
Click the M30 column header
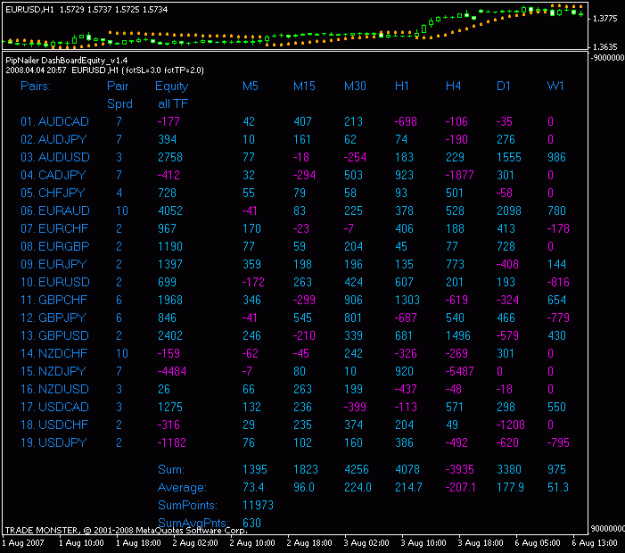355,86
